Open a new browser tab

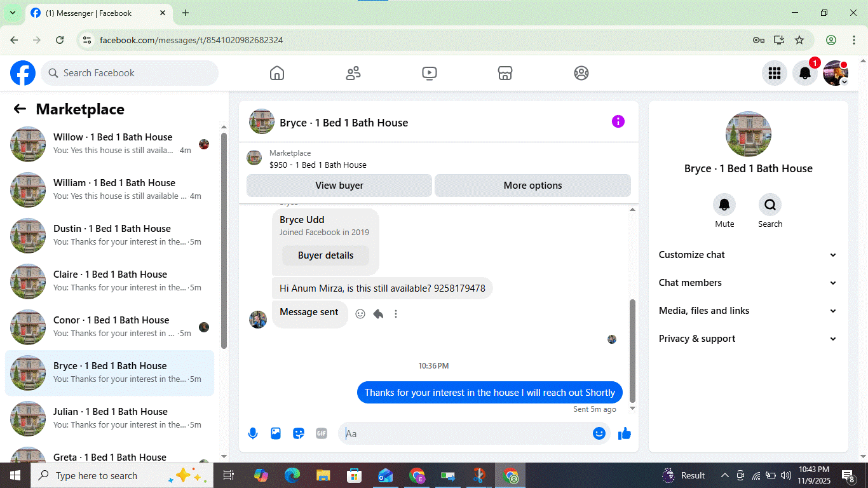[186, 13]
